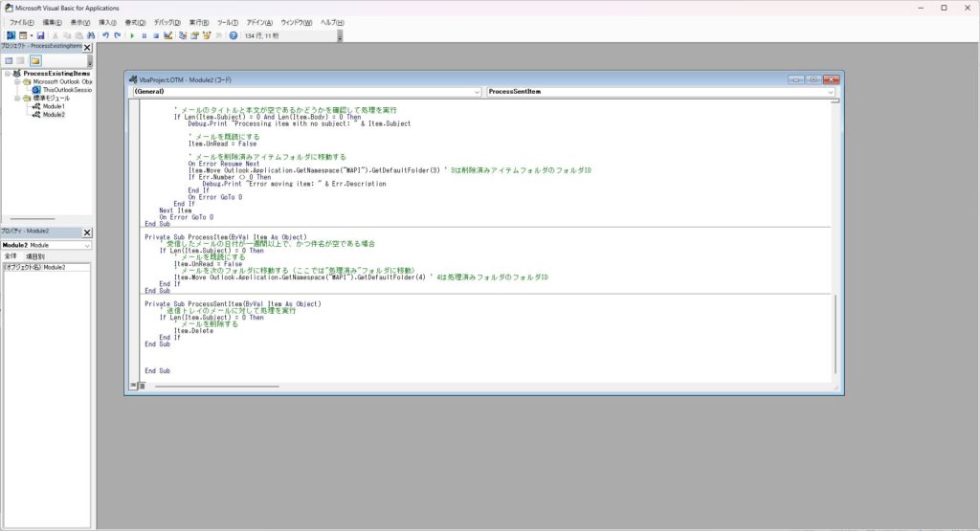980x531 pixels.
Task: Toggle design mode icon
Action: (168, 35)
